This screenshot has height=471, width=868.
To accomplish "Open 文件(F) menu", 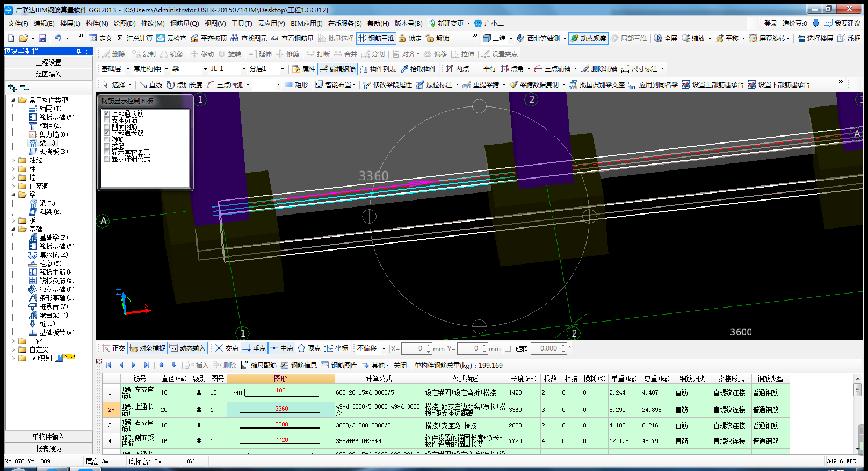I will (18, 23).
